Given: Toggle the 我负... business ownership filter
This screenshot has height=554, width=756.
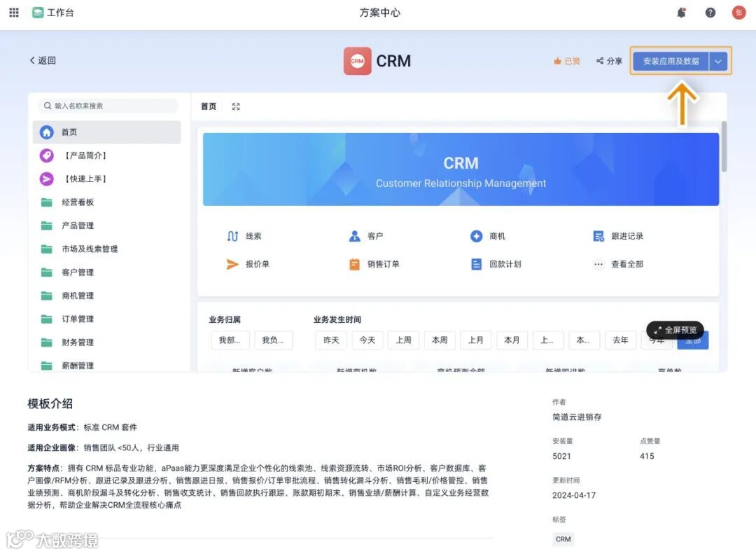Looking at the screenshot, I should 274,340.
